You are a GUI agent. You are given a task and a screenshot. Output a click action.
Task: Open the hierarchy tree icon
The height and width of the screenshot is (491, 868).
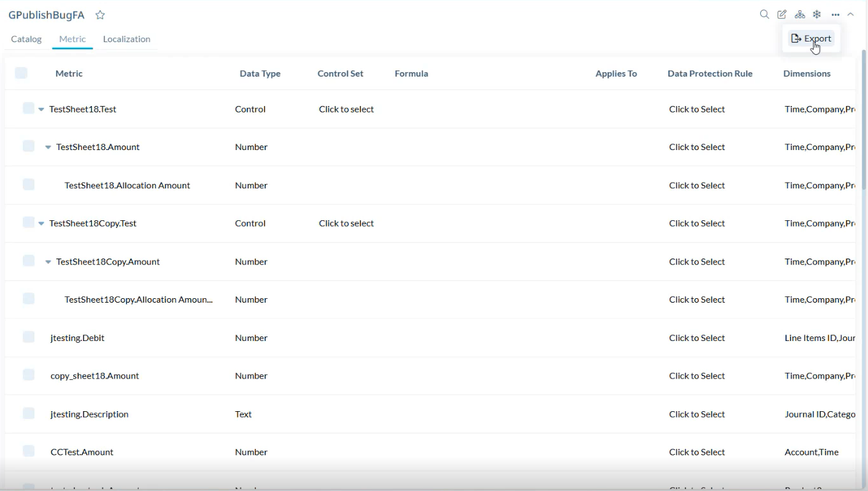point(800,15)
